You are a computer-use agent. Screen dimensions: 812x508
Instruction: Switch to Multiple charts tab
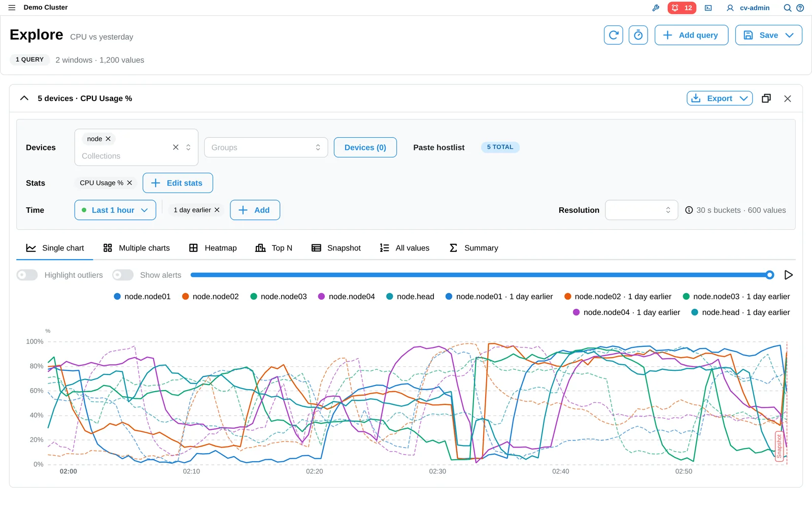[137, 248]
